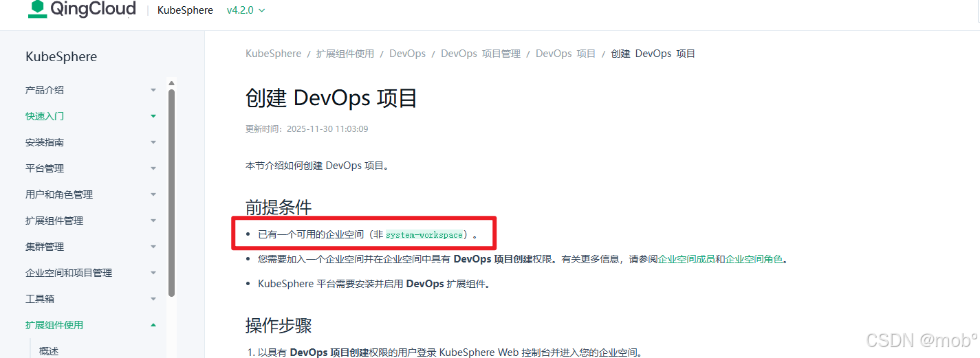Click the 更新时间 timestamp text
This screenshot has width=980, height=358.
(307, 129)
